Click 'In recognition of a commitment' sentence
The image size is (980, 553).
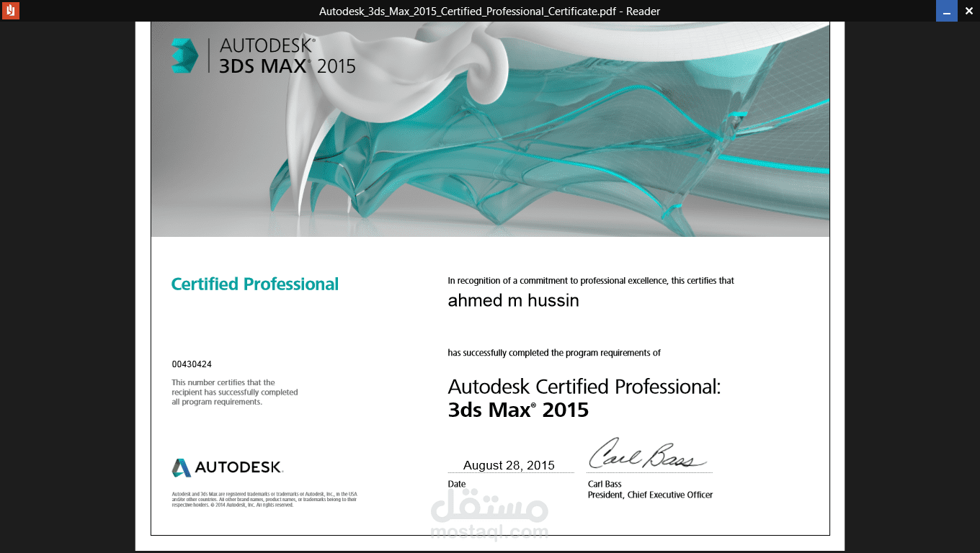point(591,281)
